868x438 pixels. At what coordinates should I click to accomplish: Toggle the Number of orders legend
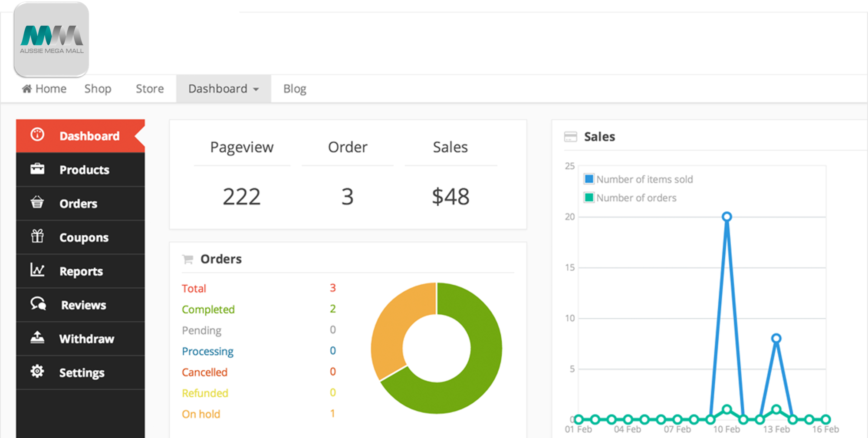coord(630,198)
